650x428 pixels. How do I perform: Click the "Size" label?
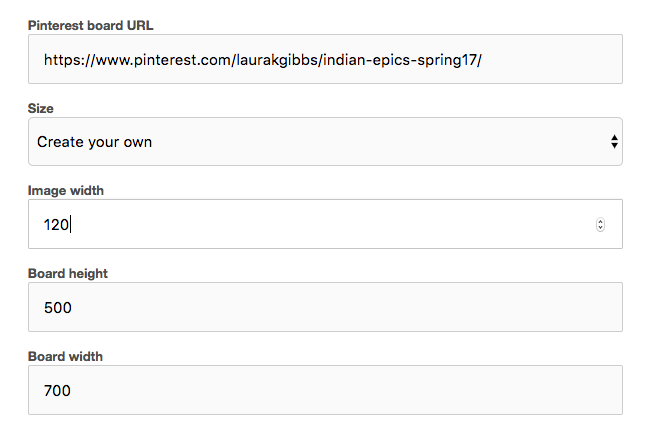pos(41,107)
